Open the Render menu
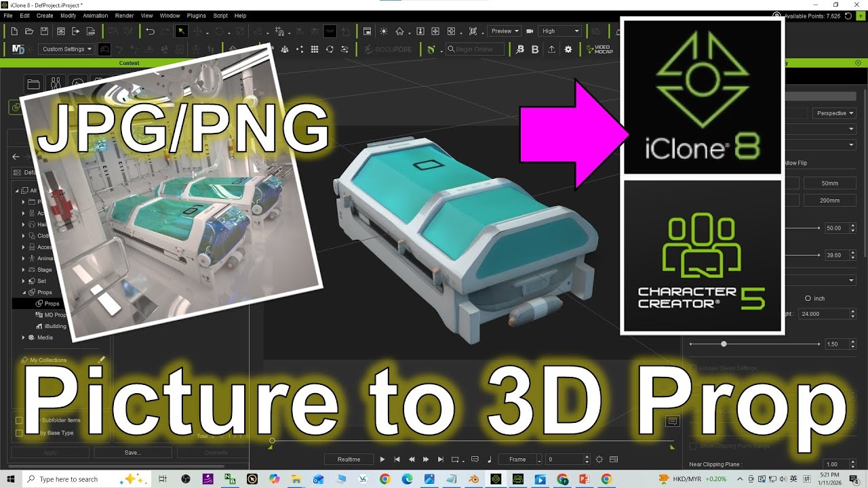 (124, 16)
